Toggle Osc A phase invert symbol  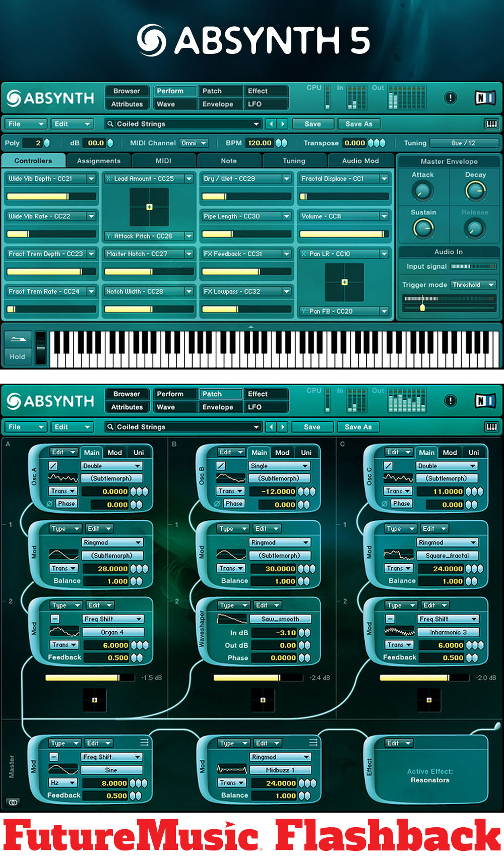[49, 504]
